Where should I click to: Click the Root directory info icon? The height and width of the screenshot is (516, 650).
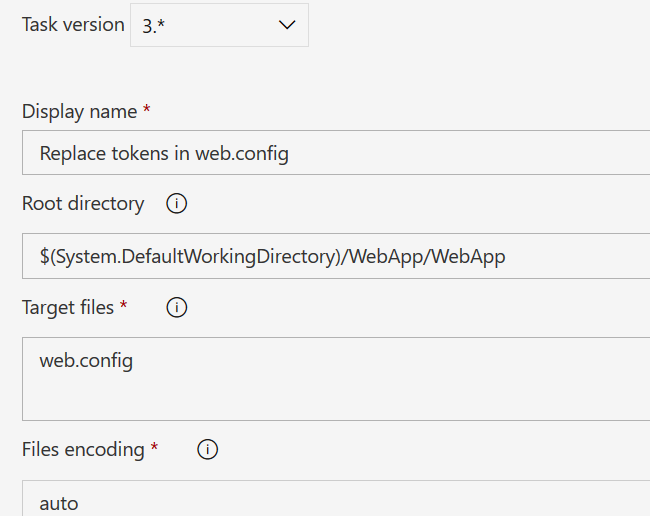point(177,204)
